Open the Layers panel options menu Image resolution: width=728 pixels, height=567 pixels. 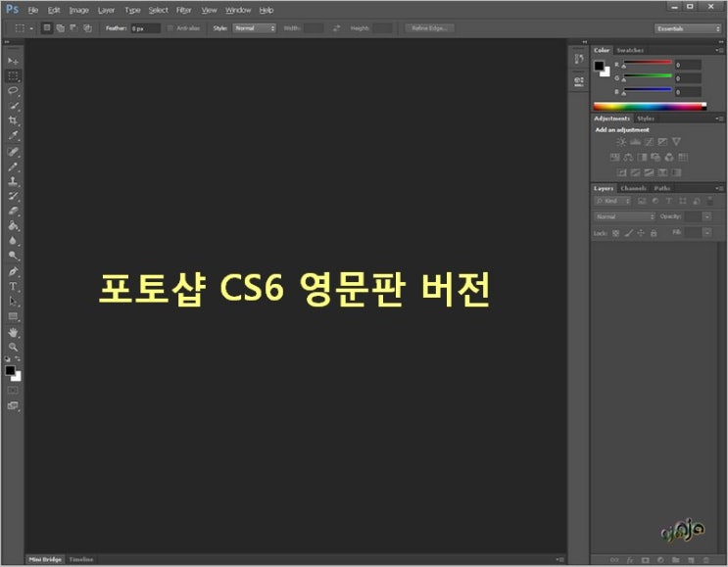(x=719, y=188)
